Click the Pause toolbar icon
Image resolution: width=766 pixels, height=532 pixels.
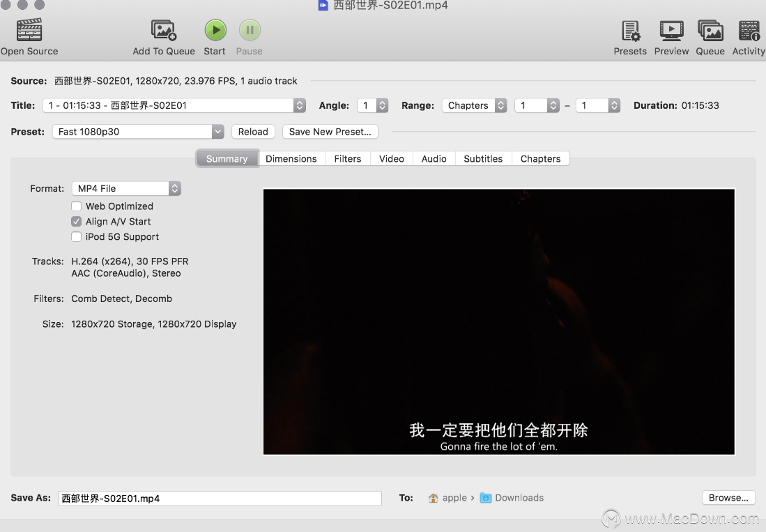tap(250, 30)
